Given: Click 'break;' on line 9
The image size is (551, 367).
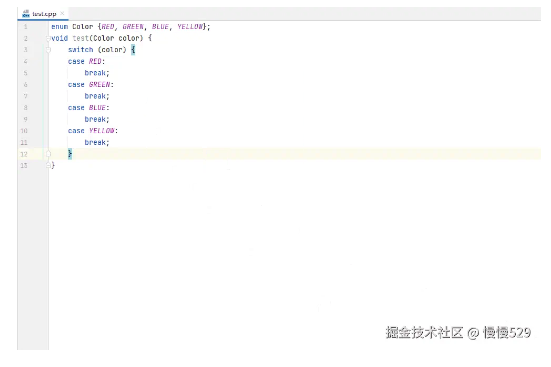Looking at the screenshot, I should (x=97, y=120).
